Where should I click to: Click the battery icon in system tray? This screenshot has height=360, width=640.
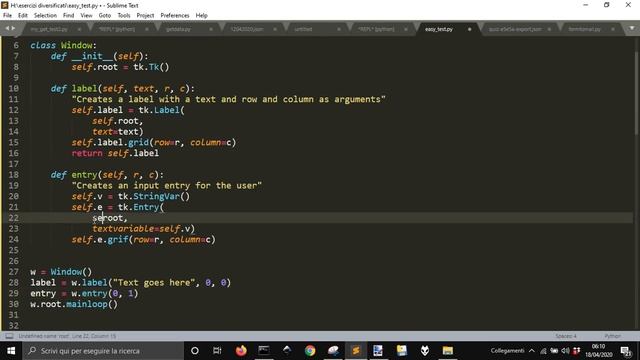click(x=554, y=351)
